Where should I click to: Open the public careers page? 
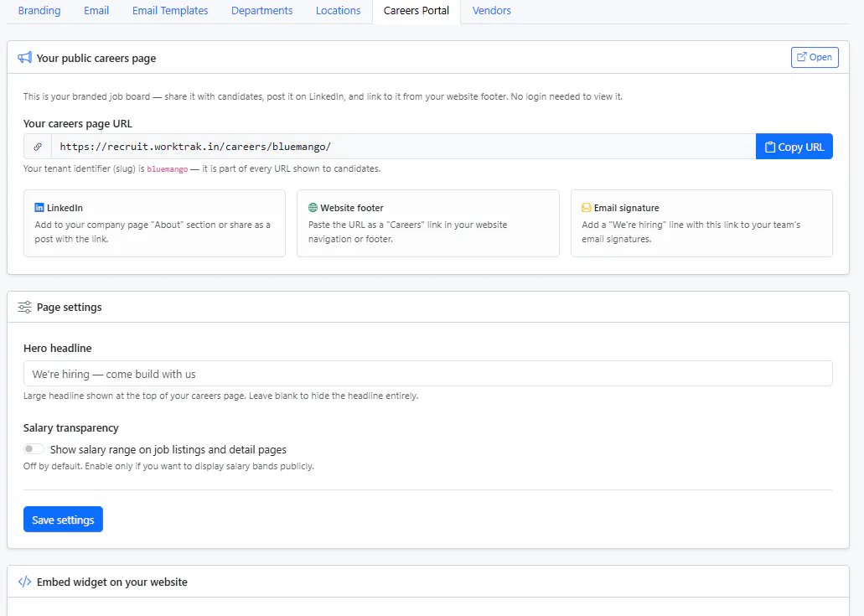coord(815,57)
